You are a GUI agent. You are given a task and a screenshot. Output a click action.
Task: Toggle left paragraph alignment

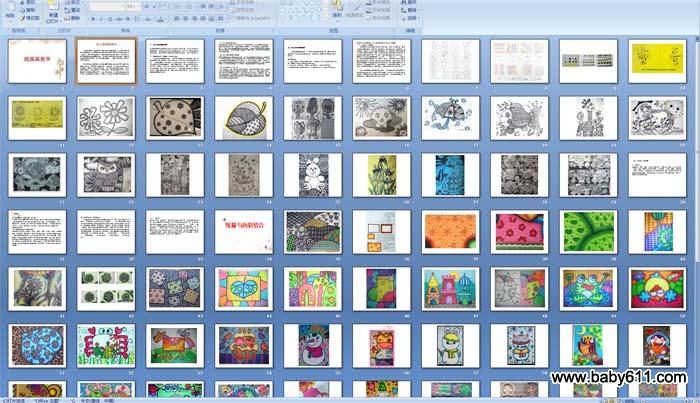click(176, 18)
